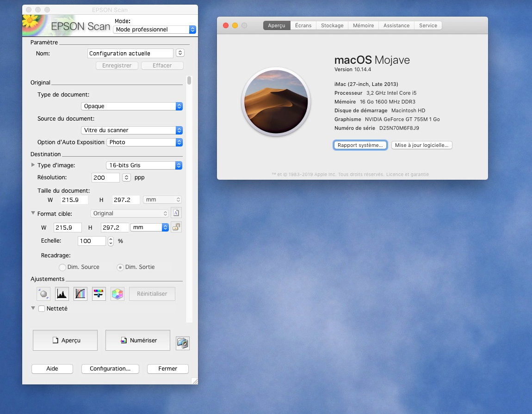
Task: Minimize the About This Mac window
Action: point(235,25)
